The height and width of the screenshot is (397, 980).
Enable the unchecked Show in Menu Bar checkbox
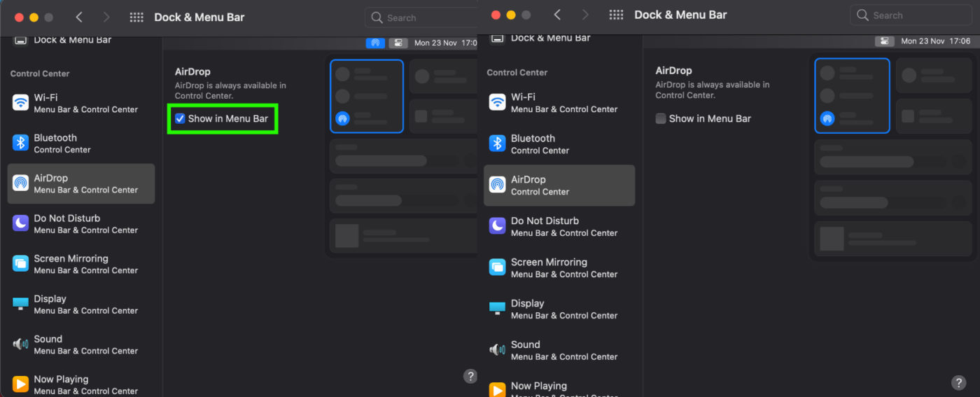coord(660,118)
